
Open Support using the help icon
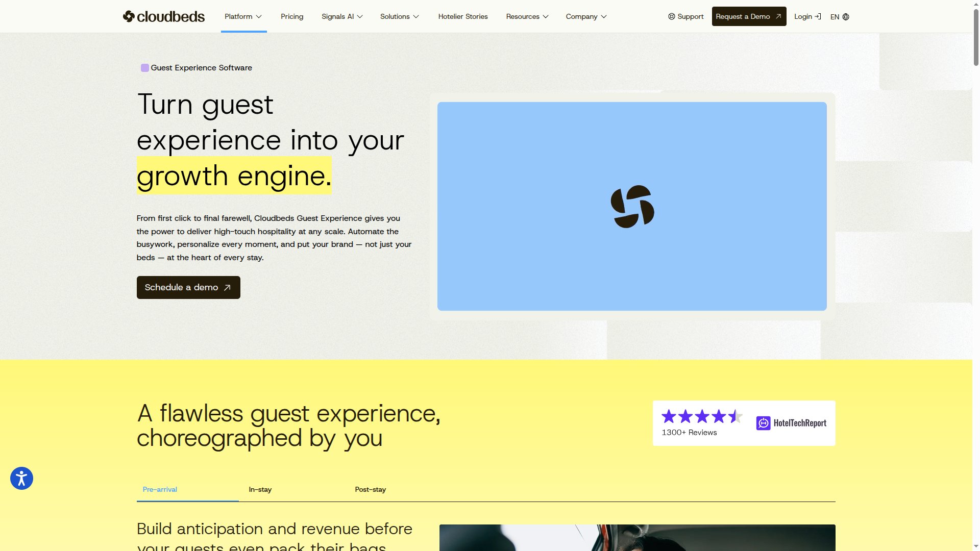(x=672, y=16)
